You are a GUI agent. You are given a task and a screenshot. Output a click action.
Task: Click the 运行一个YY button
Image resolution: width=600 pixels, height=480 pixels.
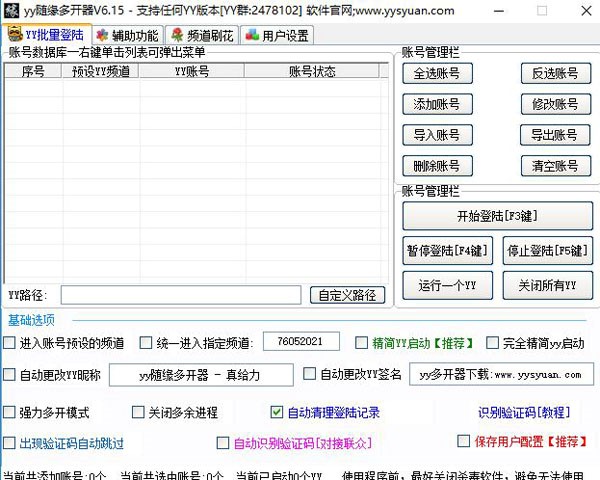[x=447, y=286]
